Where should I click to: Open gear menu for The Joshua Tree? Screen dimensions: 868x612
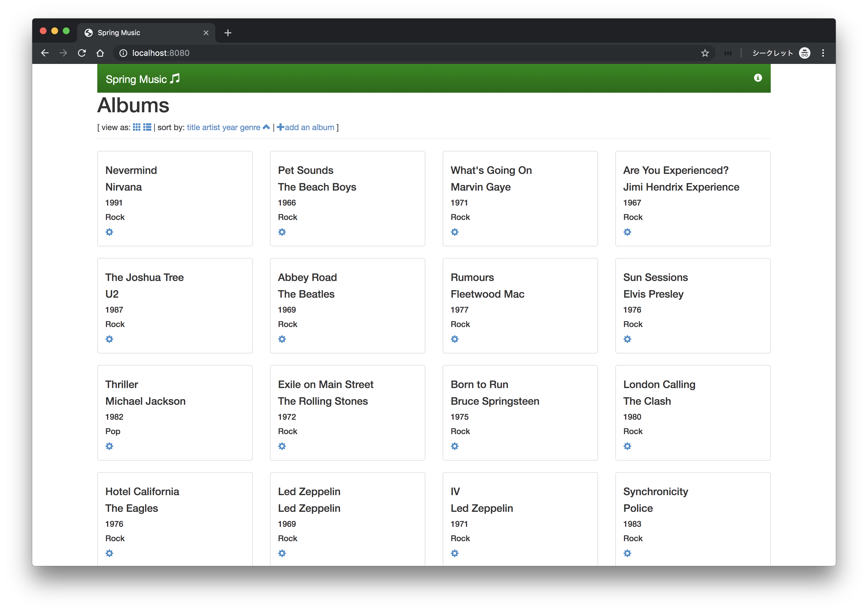[x=109, y=339]
